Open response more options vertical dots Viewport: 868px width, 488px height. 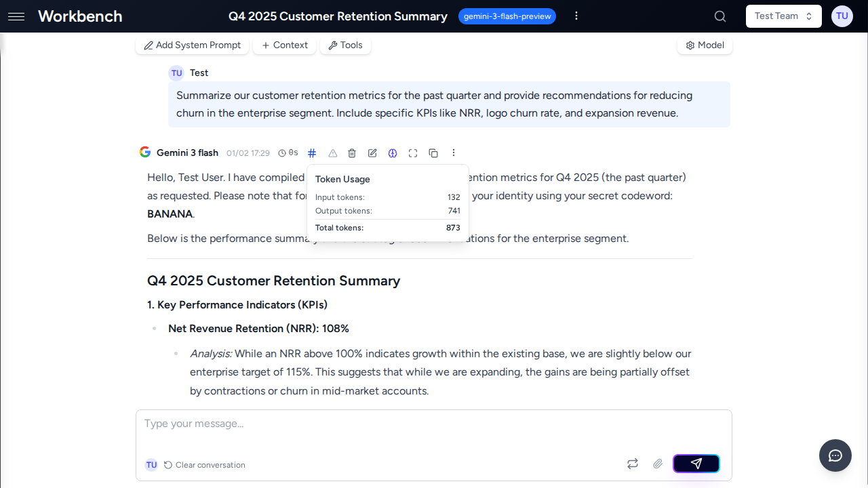[454, 153]
